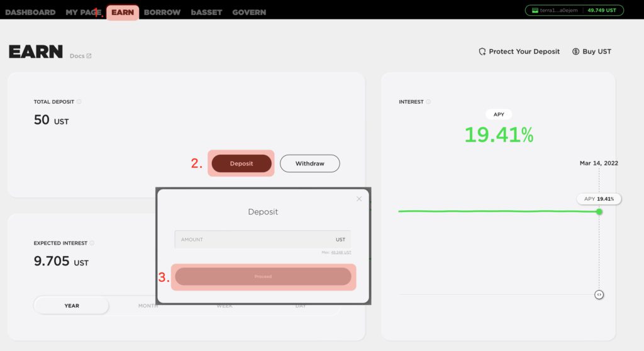
Task: Open the bASSET tab
Action: click(206, 13)
